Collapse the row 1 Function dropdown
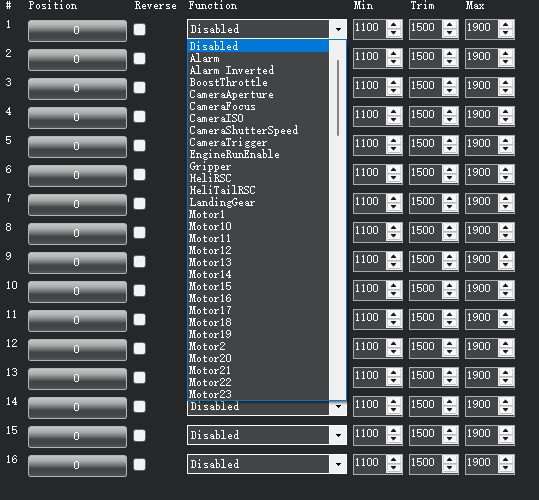The image size is (539, 500). [x=338, y=29]
